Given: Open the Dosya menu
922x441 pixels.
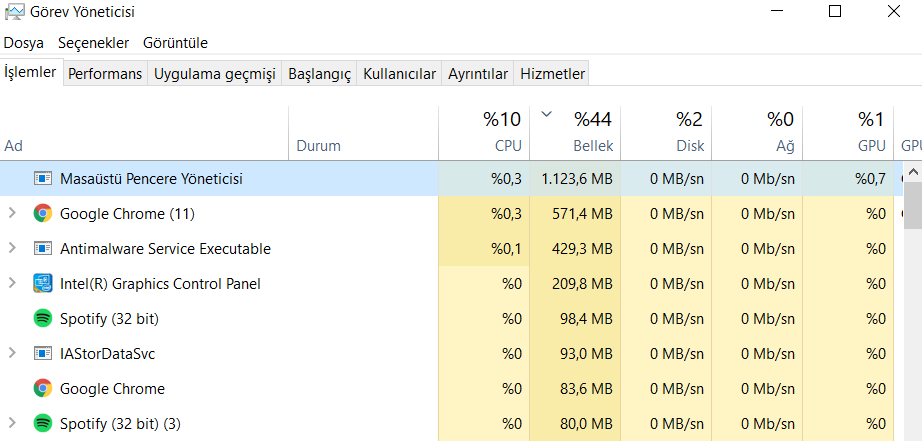Looking at the screenshot, I should [x=24, y=43].
